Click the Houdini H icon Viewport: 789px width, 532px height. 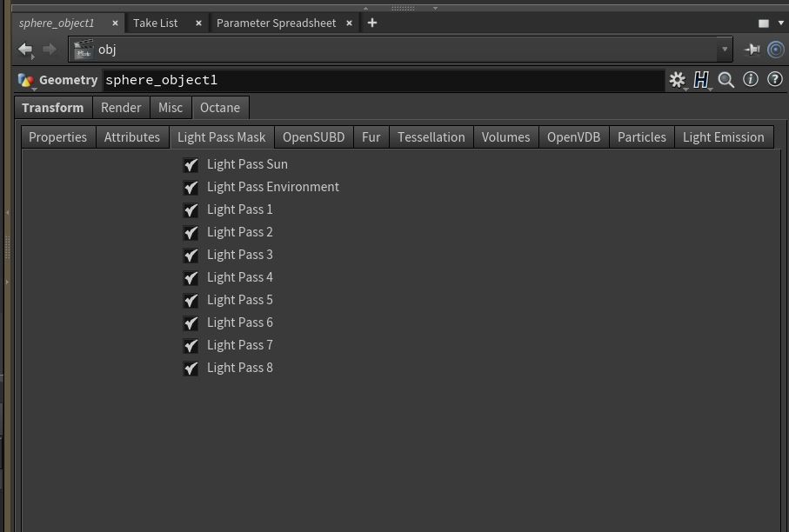coord(701,80)
